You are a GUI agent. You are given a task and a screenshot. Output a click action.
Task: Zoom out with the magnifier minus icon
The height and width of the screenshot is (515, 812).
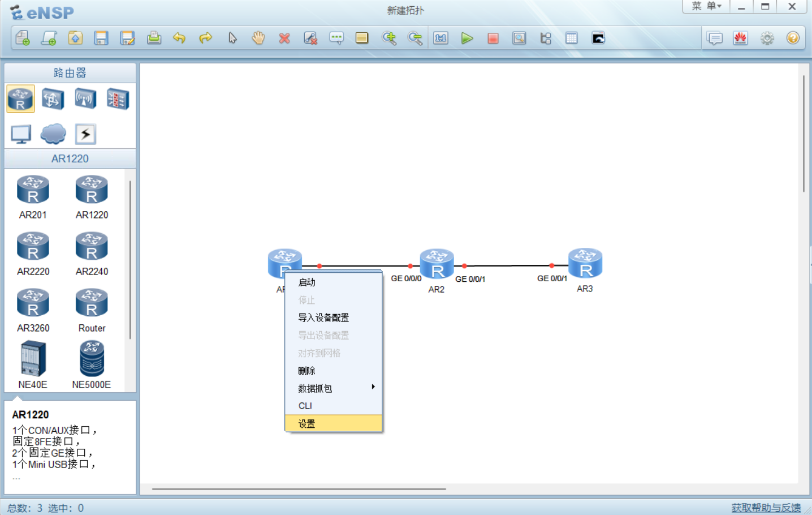point(415,38)
